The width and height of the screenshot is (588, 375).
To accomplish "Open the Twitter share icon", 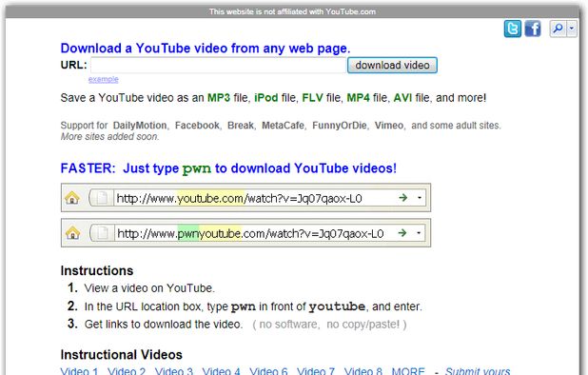I will [512, 29].
